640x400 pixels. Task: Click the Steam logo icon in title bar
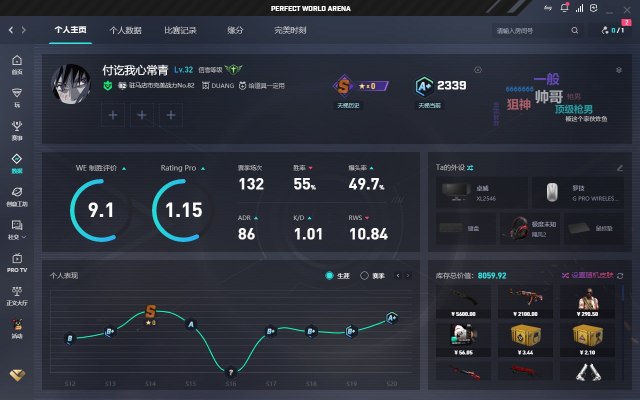pyautogui.click(x=548, y=8)
